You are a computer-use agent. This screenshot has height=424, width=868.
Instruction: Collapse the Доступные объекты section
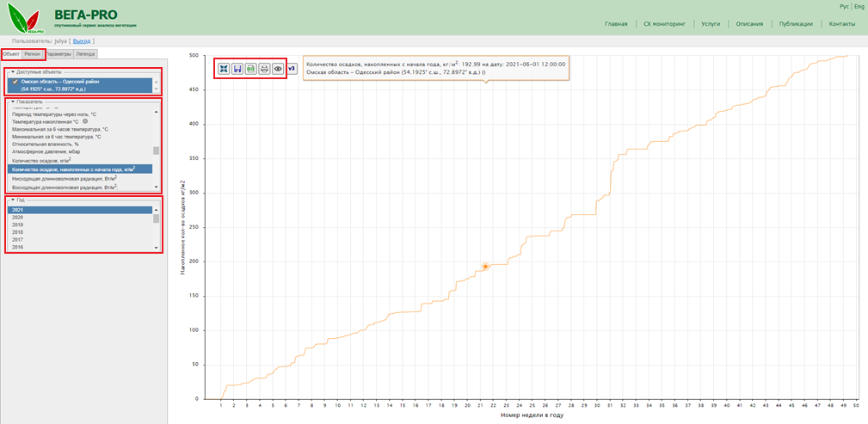pos(12,72)
